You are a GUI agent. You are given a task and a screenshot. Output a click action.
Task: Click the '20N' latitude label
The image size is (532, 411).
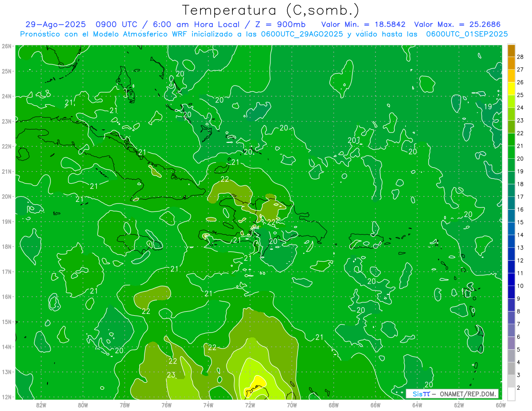pos(7,196)
